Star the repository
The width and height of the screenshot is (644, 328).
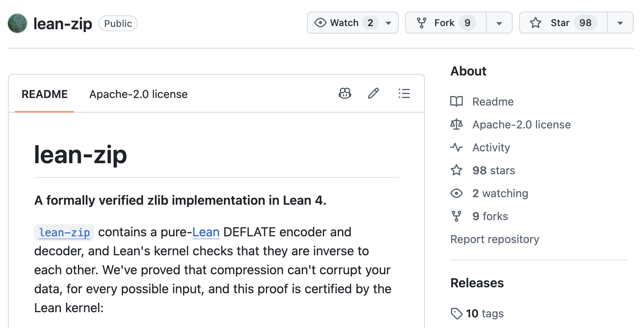click(x=563, y=23)
